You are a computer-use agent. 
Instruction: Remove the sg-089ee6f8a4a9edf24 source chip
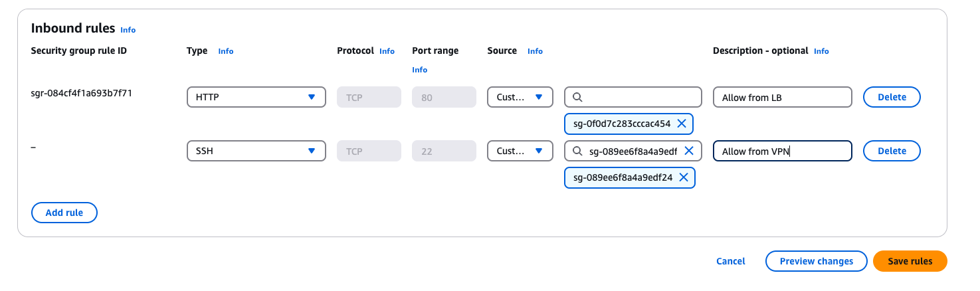682,178
